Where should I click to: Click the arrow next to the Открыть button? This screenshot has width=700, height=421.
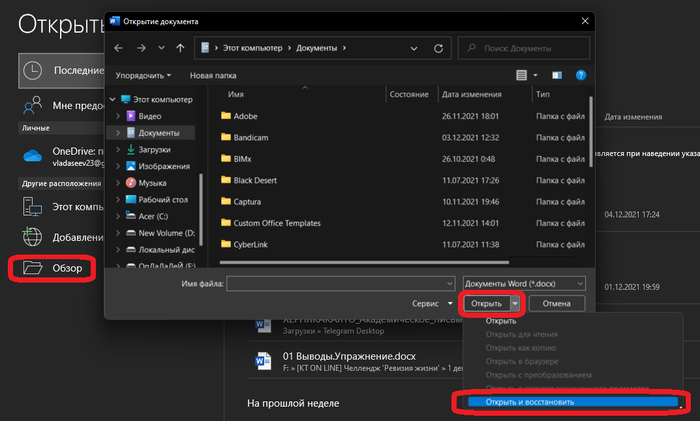tap(515, 303)
